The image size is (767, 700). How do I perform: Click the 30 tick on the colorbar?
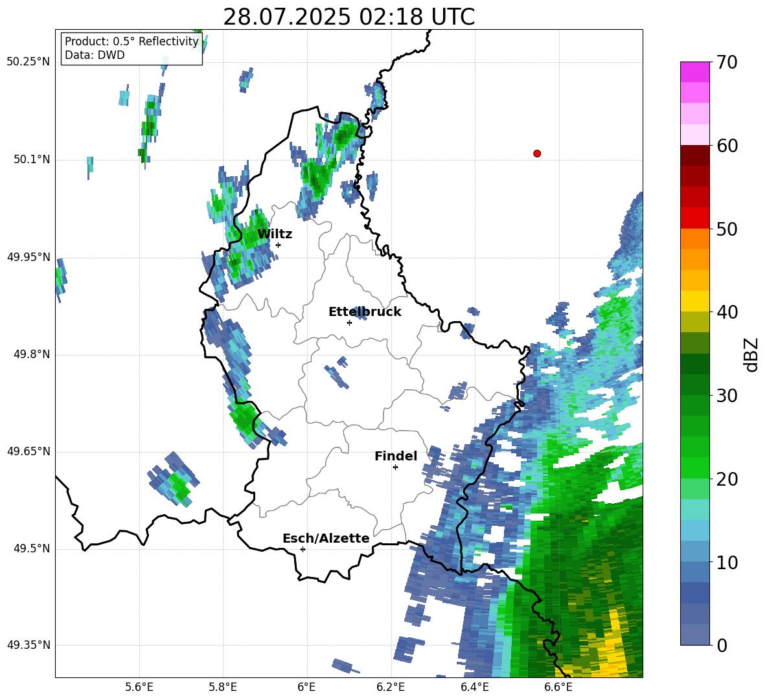click(726, 396)
